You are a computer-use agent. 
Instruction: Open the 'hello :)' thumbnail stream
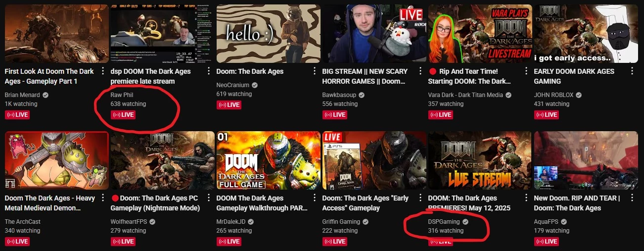click(x=269, y=34)
